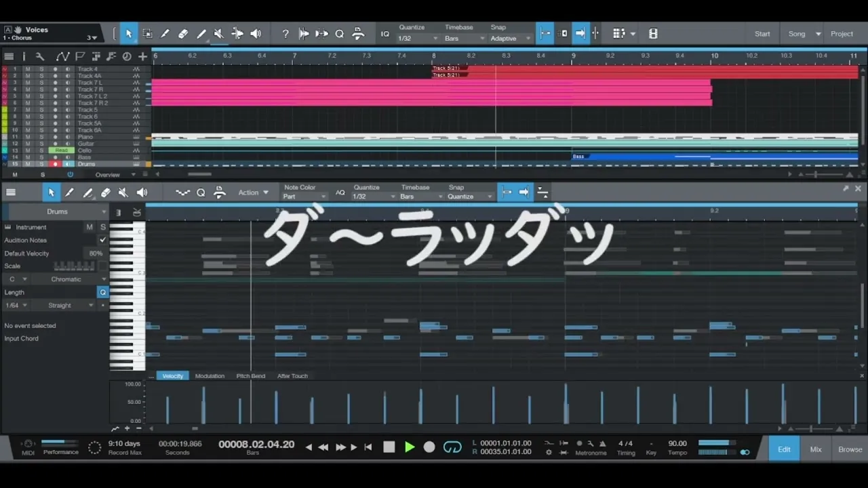Select the Eraser tool in the top toolbar

[183, 33]
